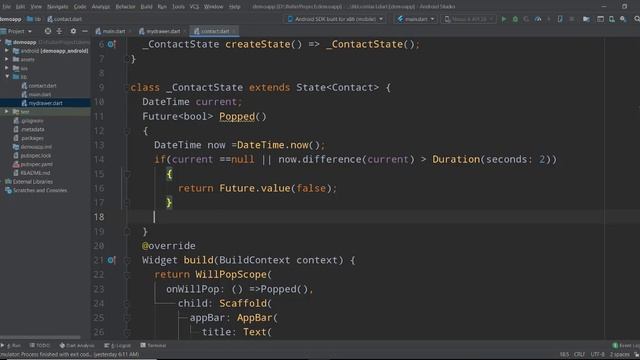
Task: Click the underlined Popped method name
Action: [237, 116]
